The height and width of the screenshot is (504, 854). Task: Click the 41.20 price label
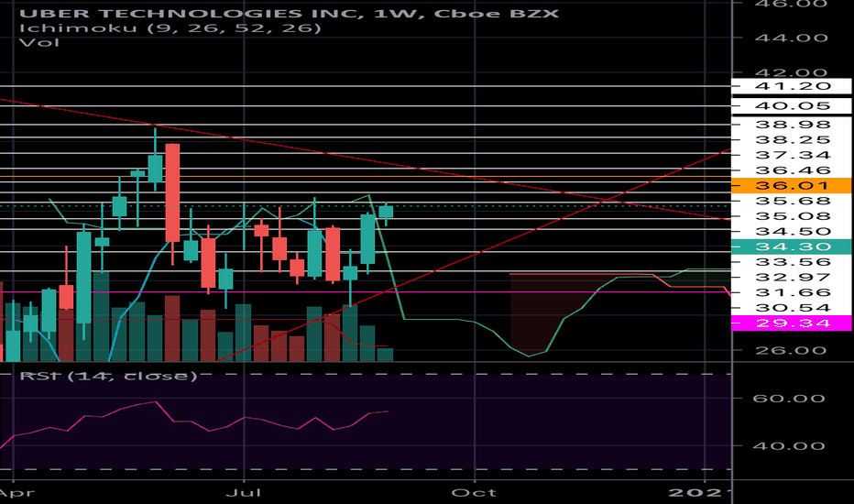click(x=792, y=86)
